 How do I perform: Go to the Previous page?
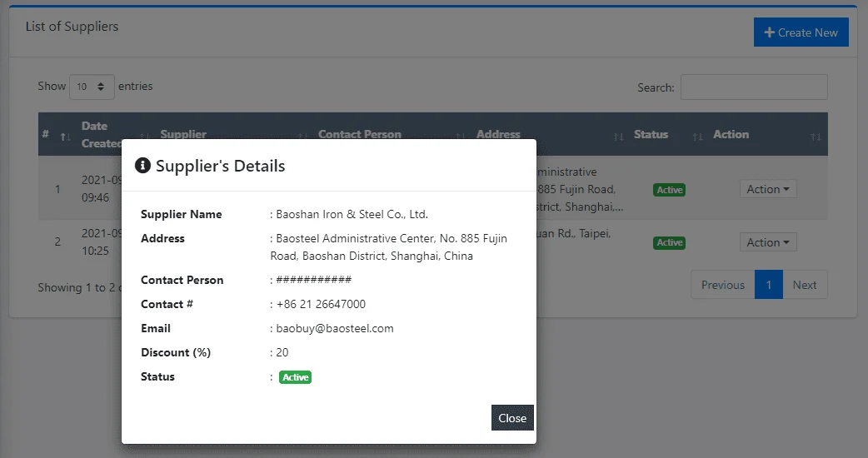coord(723,285)
